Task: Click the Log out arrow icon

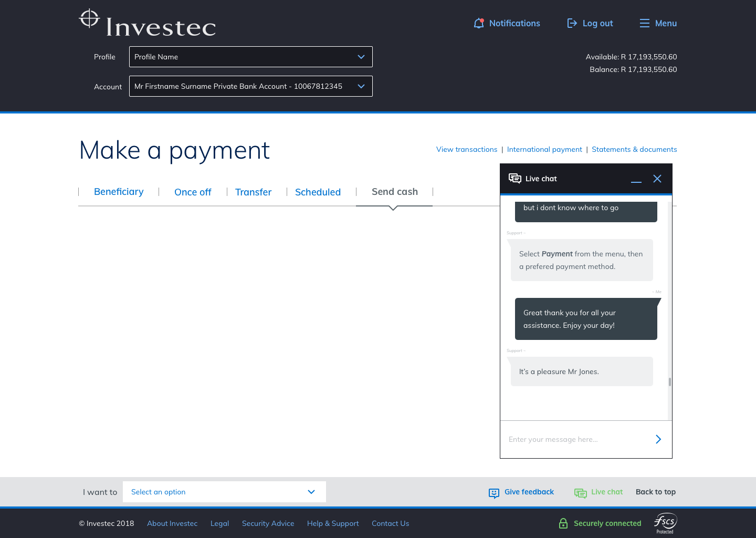Action: (x=572, y=23)
